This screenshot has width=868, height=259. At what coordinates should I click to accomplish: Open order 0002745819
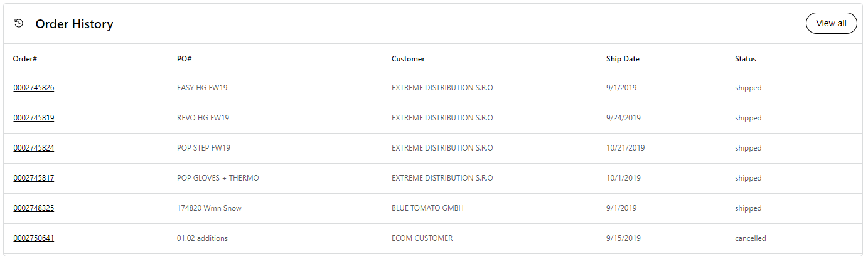click(34, 118)
